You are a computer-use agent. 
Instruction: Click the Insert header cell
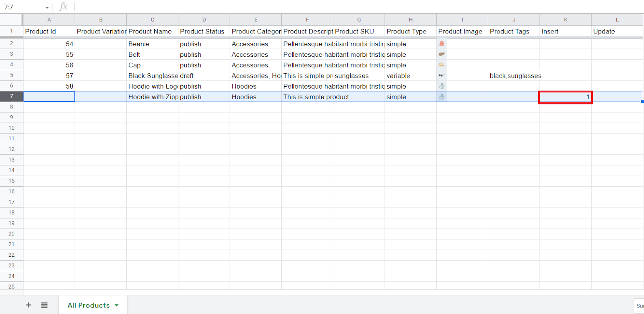[x=566, y=31]
